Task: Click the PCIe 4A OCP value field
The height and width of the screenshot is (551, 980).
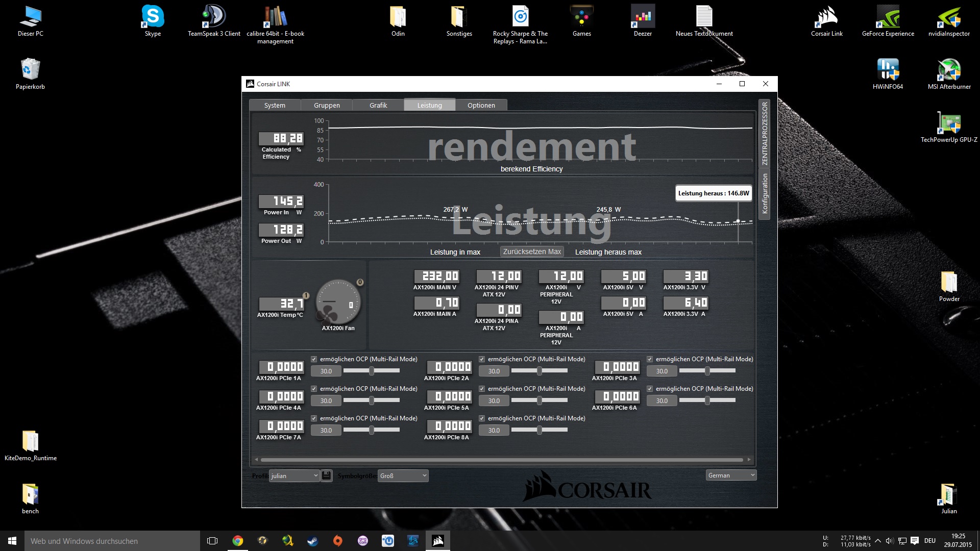Action: point(326,400)
